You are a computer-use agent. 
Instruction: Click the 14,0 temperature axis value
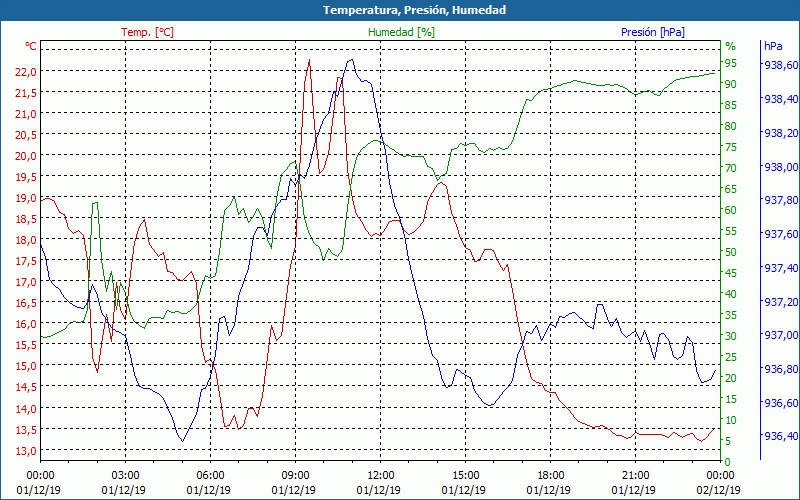pos(26,408)
